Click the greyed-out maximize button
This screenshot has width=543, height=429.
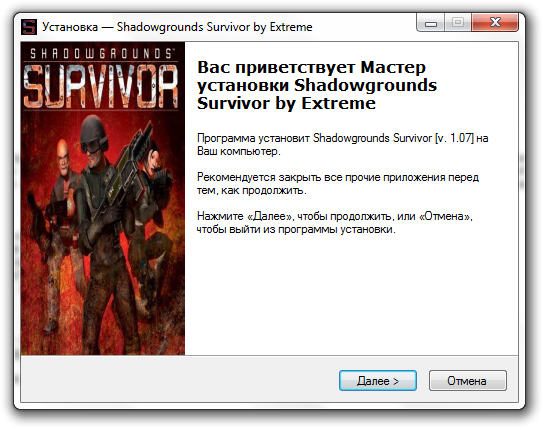click(458, 23)
